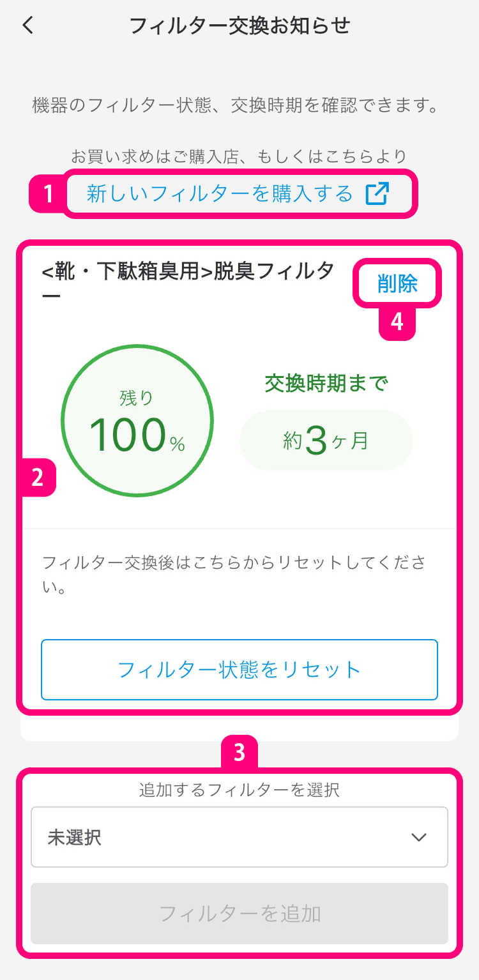The width and height of the screenshot is (479, 980).
Task: Tap the フィルターを追加 button
Action: click(x=240, y=914)
